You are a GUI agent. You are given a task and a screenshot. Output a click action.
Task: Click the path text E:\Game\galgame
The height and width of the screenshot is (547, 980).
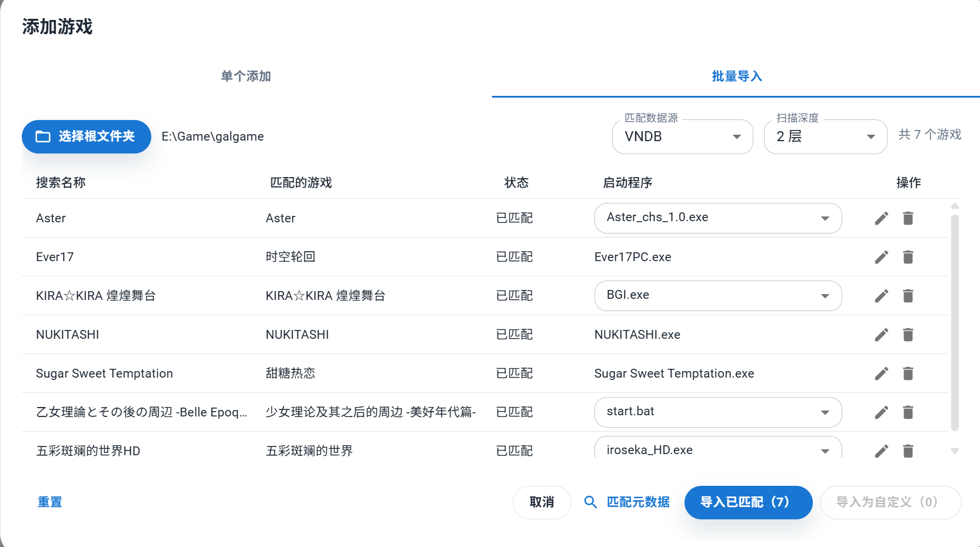212,136
